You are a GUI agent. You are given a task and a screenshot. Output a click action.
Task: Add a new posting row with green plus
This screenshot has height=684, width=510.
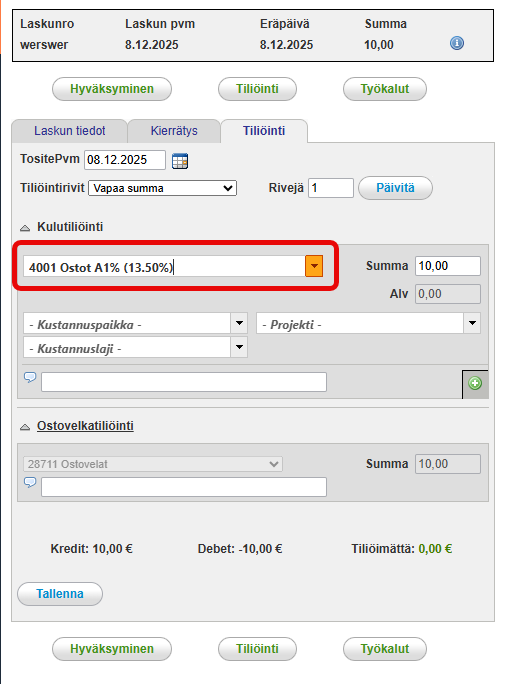click(475, 383)
